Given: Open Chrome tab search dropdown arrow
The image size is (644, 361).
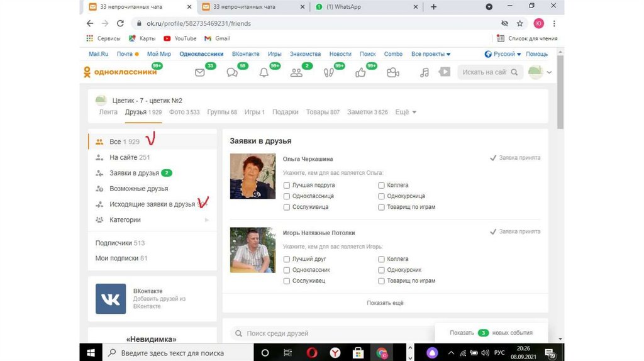Looking at the screenshot, I should (489, 6).
